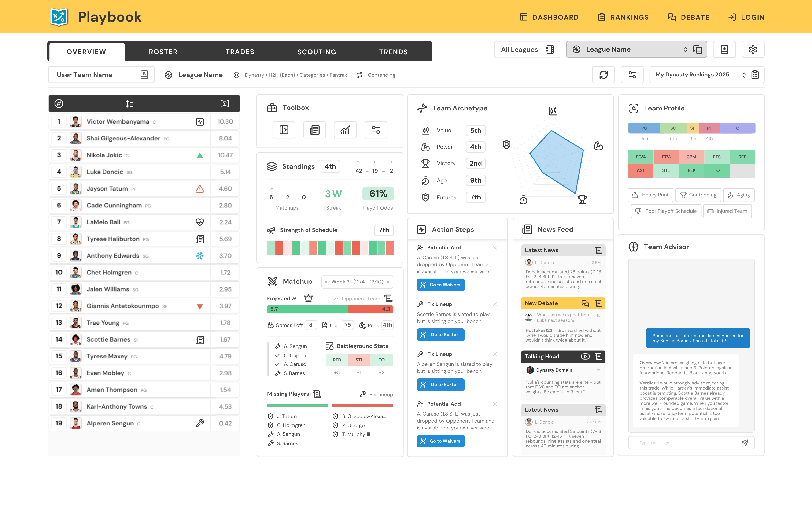Viewport: 812px width, 507px height.
Task: Select the chart analytics icon in the Toolbox
Action: coord(345,130)
